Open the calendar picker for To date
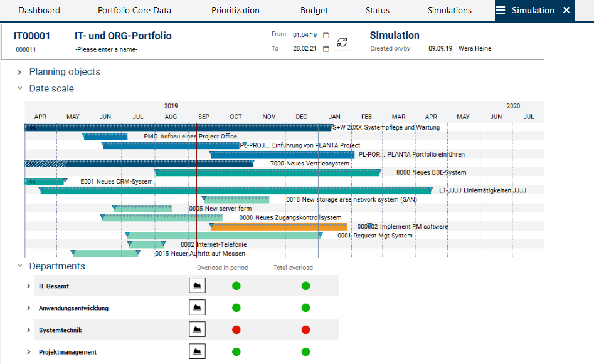 [x=326, y=49]
